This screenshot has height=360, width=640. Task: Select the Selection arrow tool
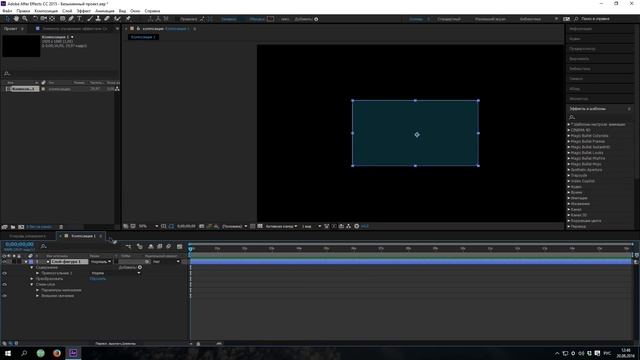click(7, 19)
